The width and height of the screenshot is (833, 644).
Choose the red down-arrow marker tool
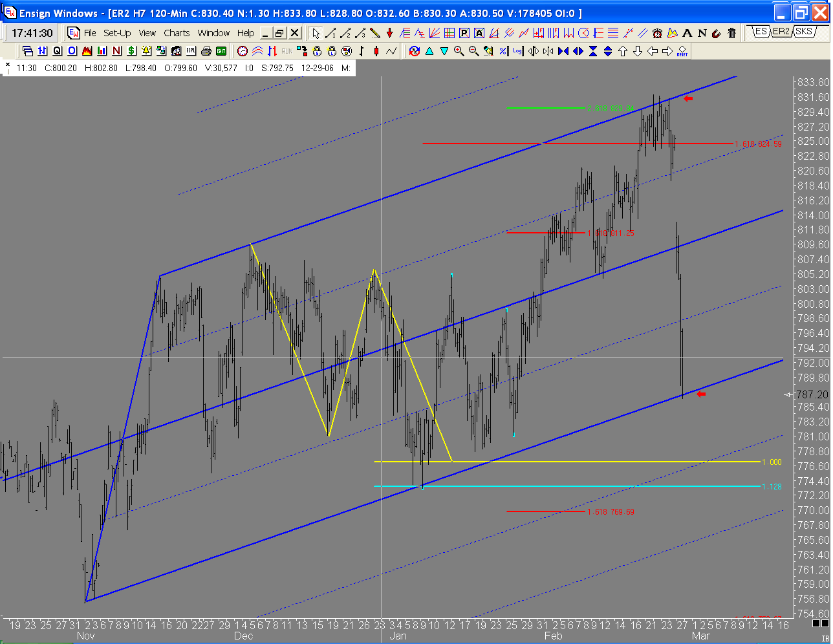point(389,33)
